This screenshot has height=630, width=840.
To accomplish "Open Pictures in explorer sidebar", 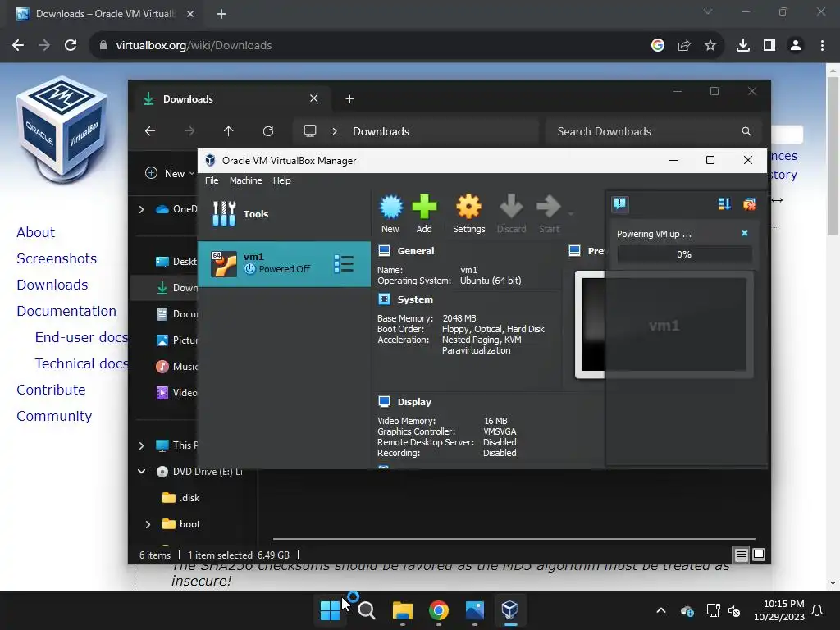I will (176, 340).
